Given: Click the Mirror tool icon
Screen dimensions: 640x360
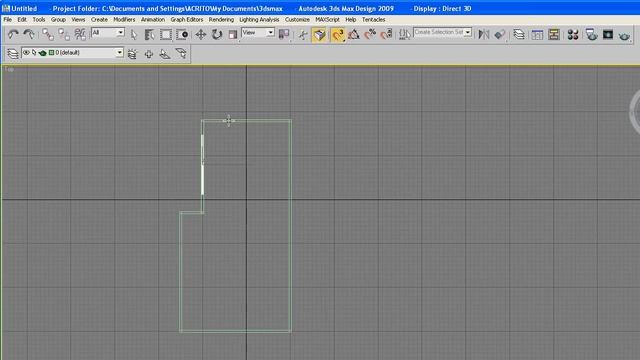Looking at the screenshot, I should point(484,34).
